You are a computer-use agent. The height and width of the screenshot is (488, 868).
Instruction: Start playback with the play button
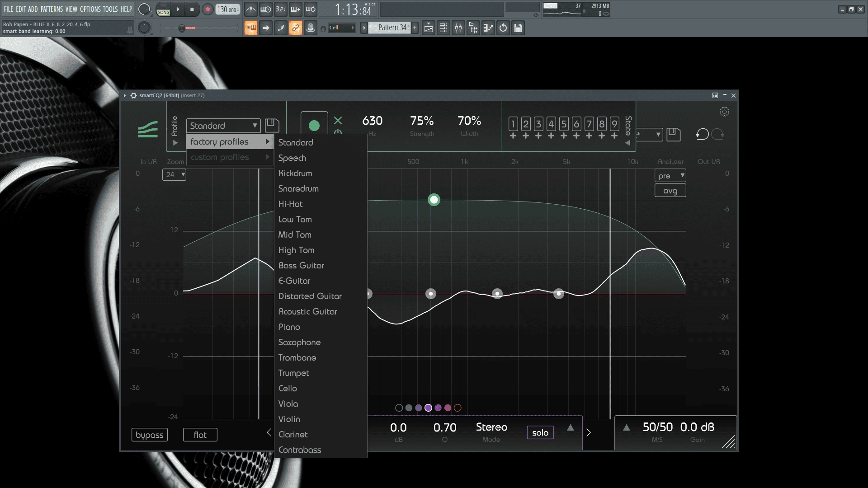click(178, 9)
